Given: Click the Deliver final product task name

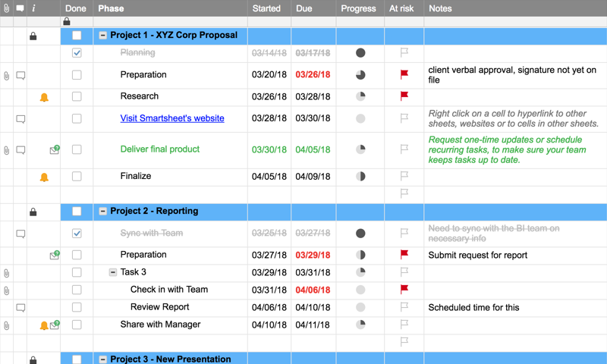Looking at the screenshot, I should (x=159, y=149).
